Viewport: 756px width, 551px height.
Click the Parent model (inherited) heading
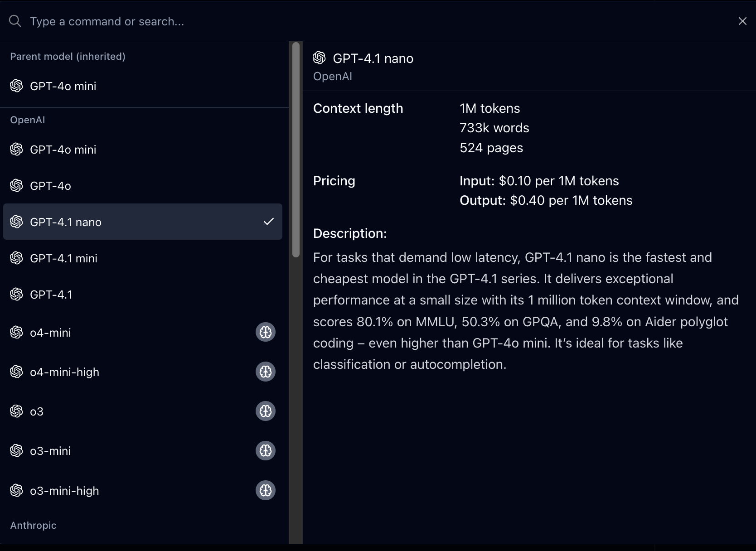[x=68, y=56]
